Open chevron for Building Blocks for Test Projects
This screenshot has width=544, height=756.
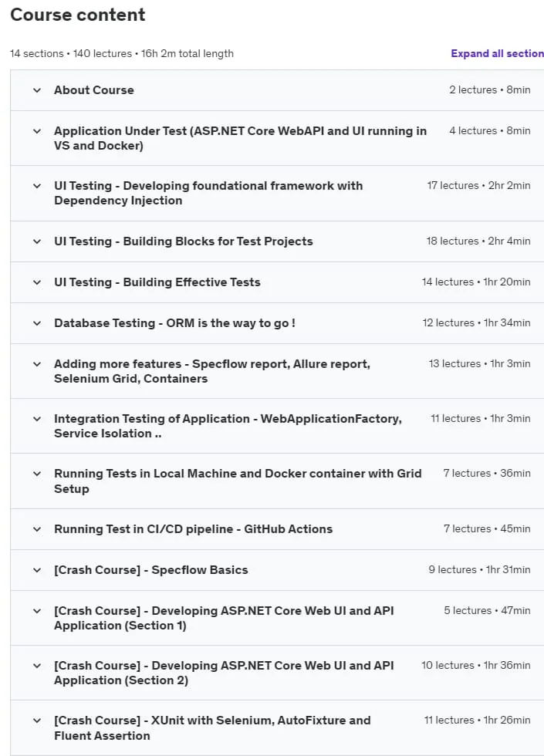tap(37, 241)
